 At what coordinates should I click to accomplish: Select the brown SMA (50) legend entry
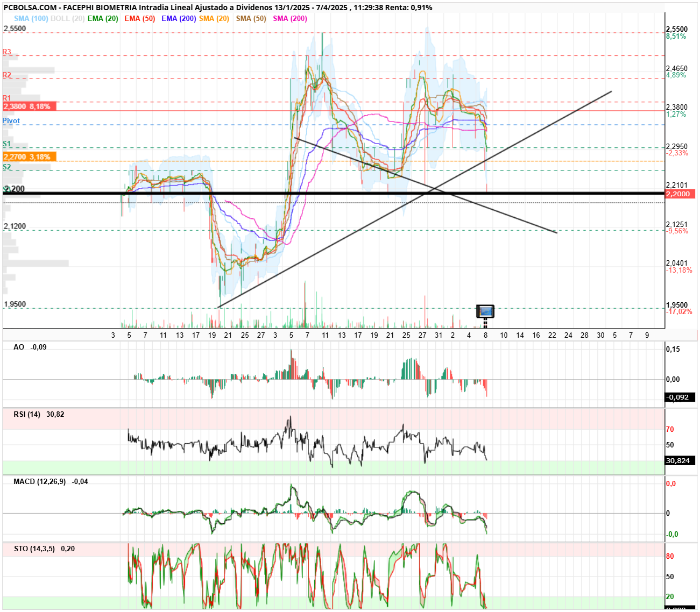point(251,18)
